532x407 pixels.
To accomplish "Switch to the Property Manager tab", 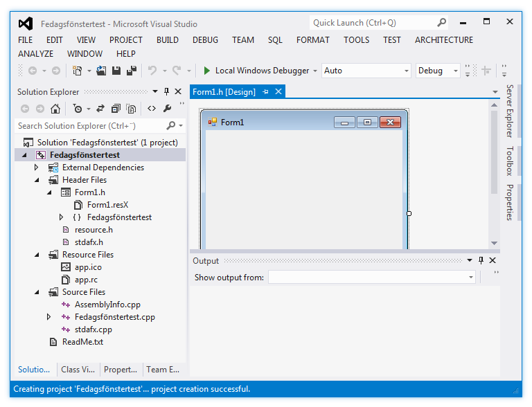I will 121,370.
